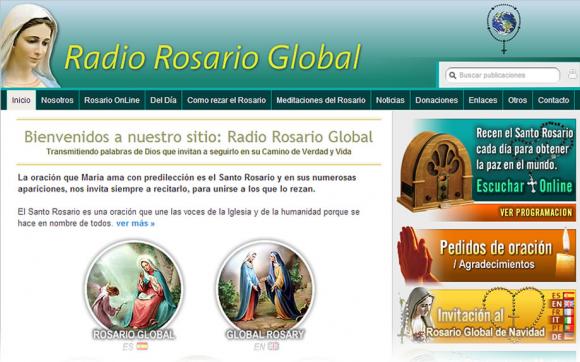Select IT language on Christmas rosary banner
The width and height of the screenshot is (580, 362).
point(563,320)
